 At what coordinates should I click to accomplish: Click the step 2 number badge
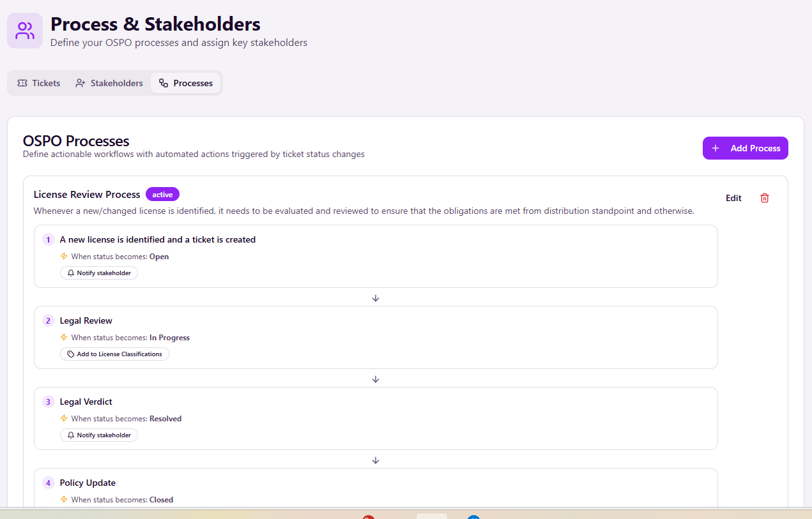coord(48,321)
